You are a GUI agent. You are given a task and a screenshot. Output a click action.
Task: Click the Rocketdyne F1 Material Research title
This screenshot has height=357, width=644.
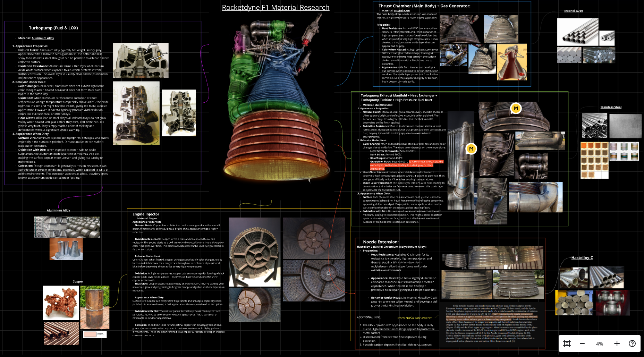(x=275, y=7)
